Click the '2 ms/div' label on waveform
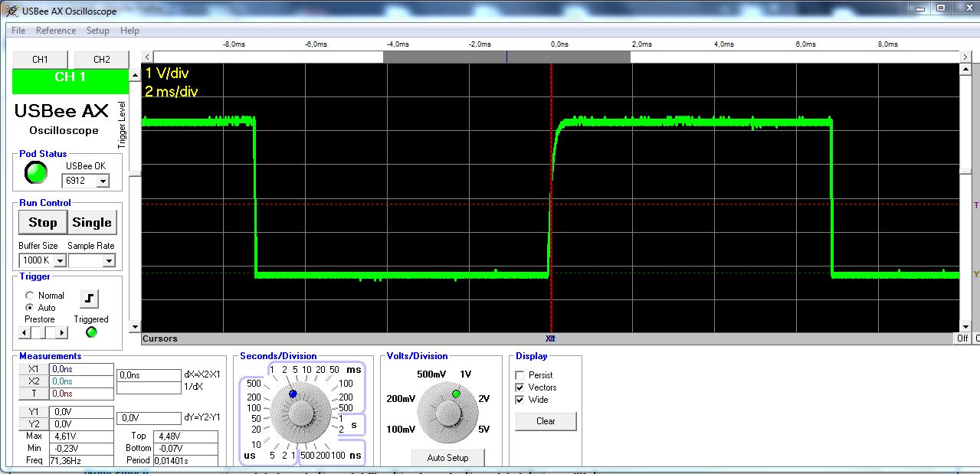980x474 pixels. [x=172, y=92]
